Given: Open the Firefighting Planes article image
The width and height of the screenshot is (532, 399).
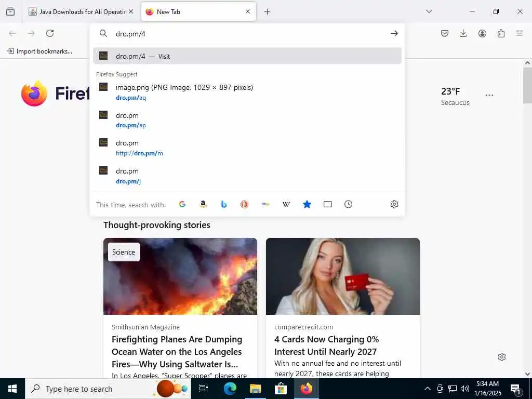Looking at the screenshot, I should coord(180,276).
